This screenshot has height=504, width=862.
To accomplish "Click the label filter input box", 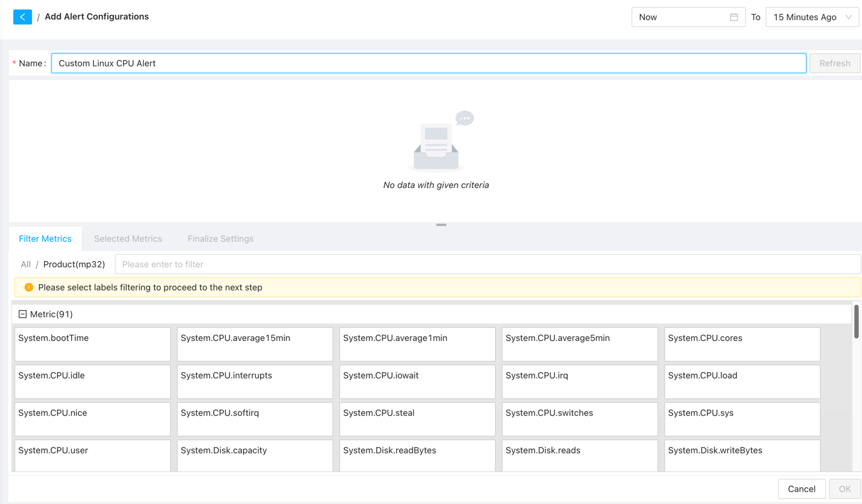I will pos(488,264).
